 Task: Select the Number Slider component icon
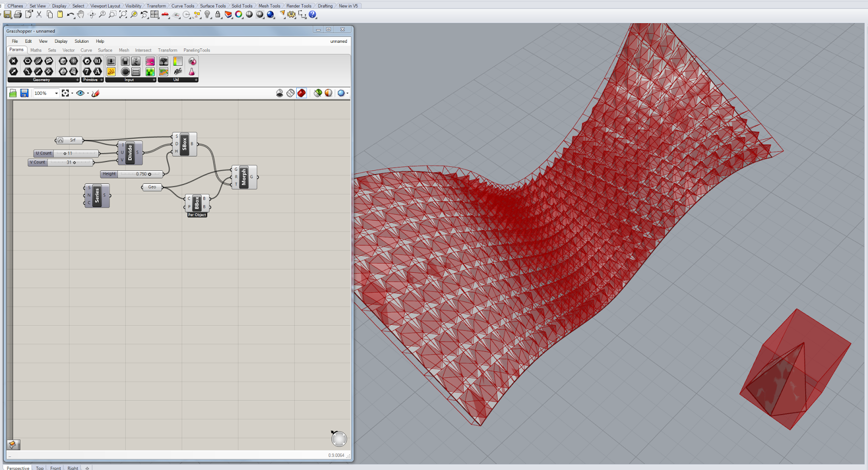coord(150,61)
